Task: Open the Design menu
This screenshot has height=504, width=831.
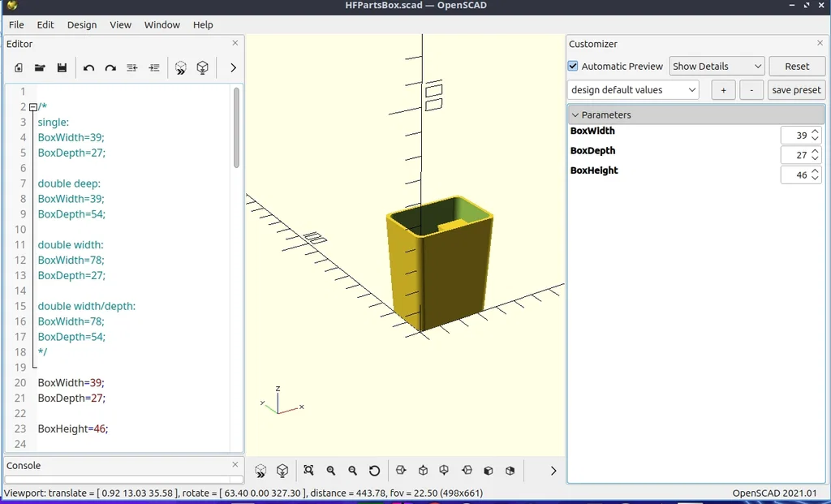Action: pos(82,25)
